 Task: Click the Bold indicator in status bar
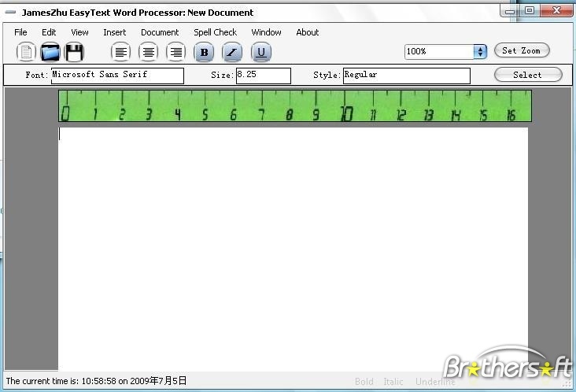[364, 382]
